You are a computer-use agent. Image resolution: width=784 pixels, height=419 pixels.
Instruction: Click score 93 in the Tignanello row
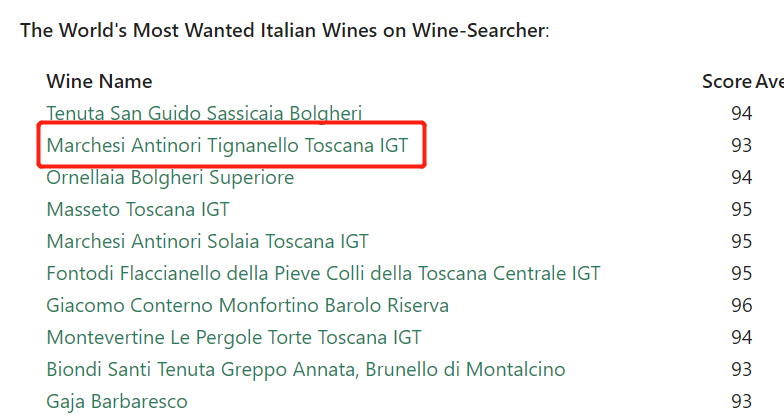[742, 146]
